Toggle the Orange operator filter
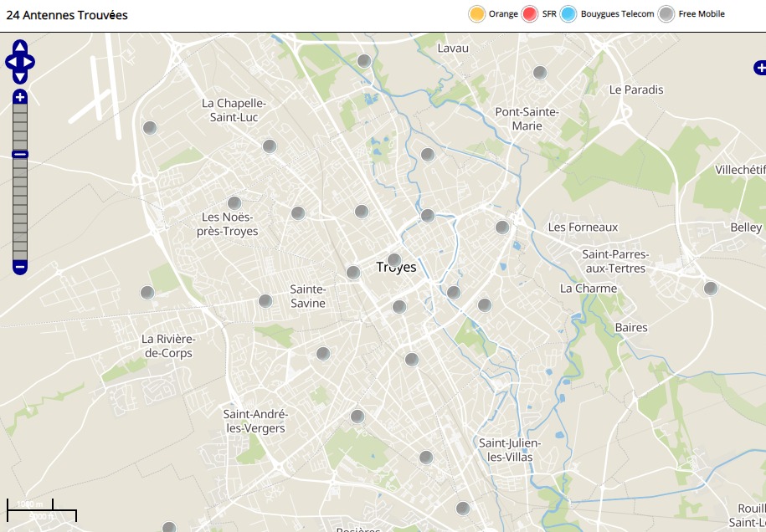 pyautogui.click(x=477, y=14)
